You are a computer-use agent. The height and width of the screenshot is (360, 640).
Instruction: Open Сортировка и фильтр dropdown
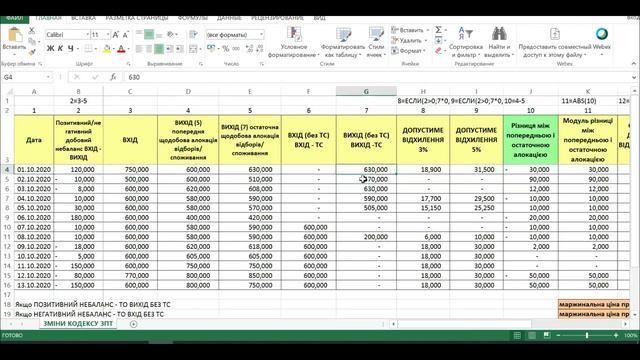coord(465,42)
